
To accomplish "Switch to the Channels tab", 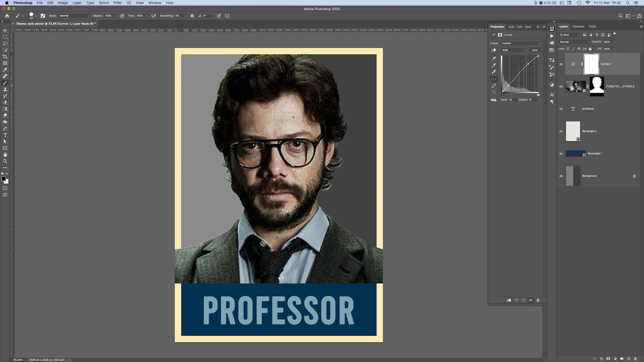I will [x=578, y=26].
